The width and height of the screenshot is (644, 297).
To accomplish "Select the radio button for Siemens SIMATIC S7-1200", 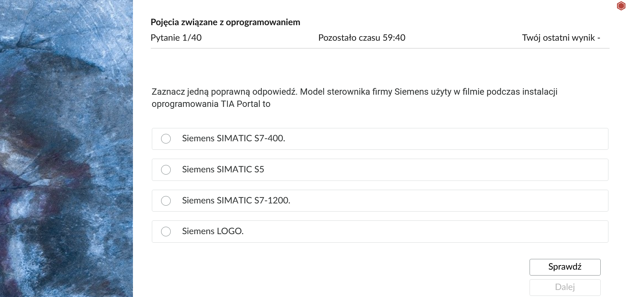I will click(x=166, y=201).
